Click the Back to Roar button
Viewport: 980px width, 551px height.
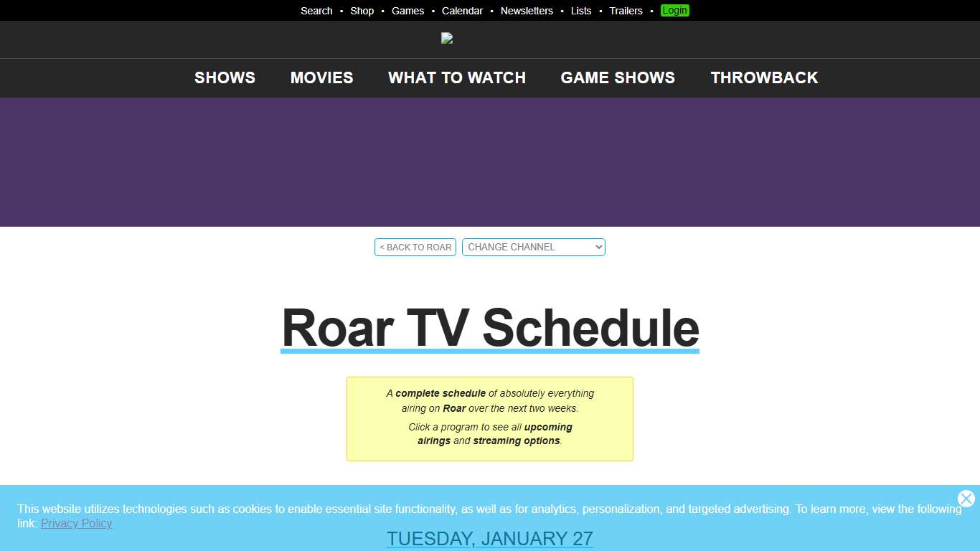pos(415,247)
